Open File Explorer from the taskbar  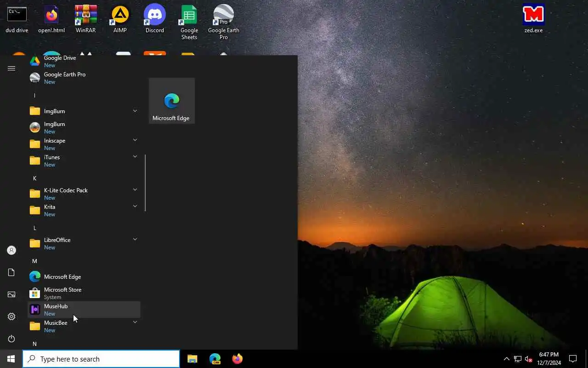click(x=192, y=359)
